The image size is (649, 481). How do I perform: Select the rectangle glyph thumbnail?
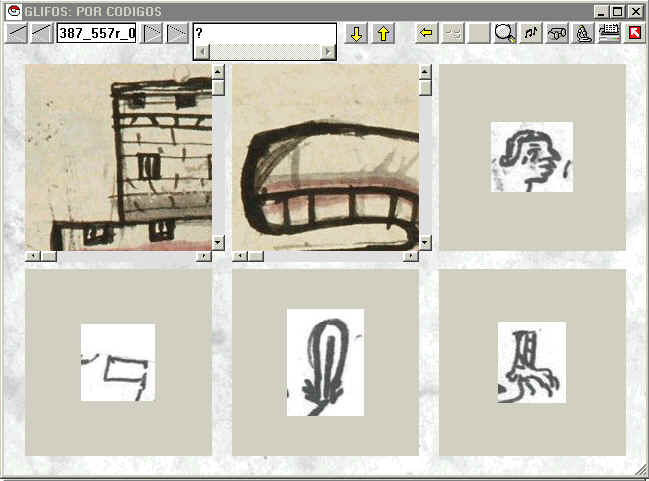[118, 362]
